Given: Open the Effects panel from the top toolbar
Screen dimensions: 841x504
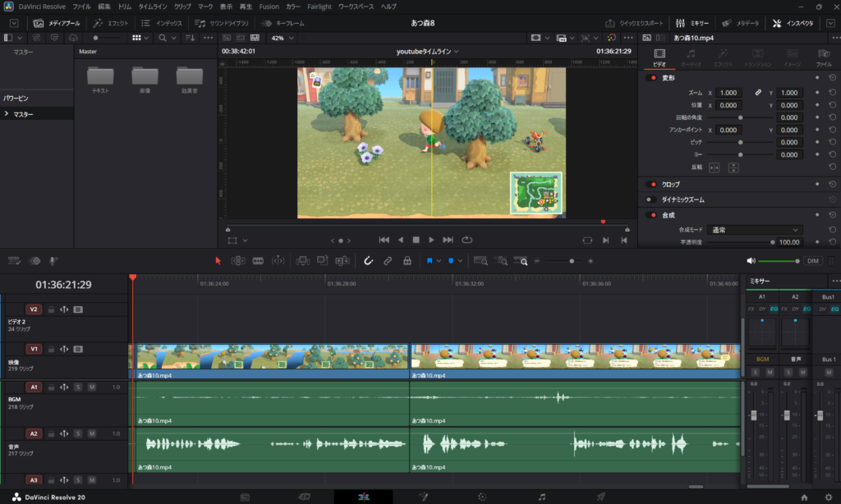Looking at the screenshot, I should (x=112, y=23).
